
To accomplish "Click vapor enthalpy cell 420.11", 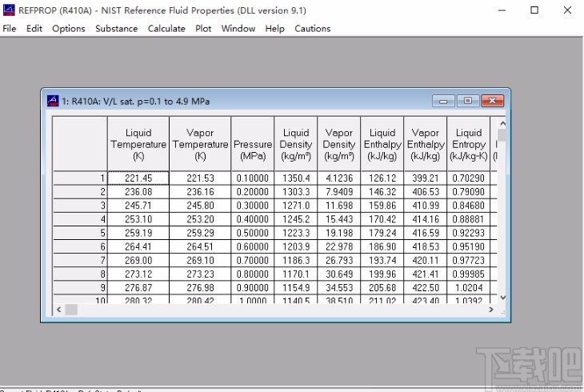I will (x=426, y=260).
